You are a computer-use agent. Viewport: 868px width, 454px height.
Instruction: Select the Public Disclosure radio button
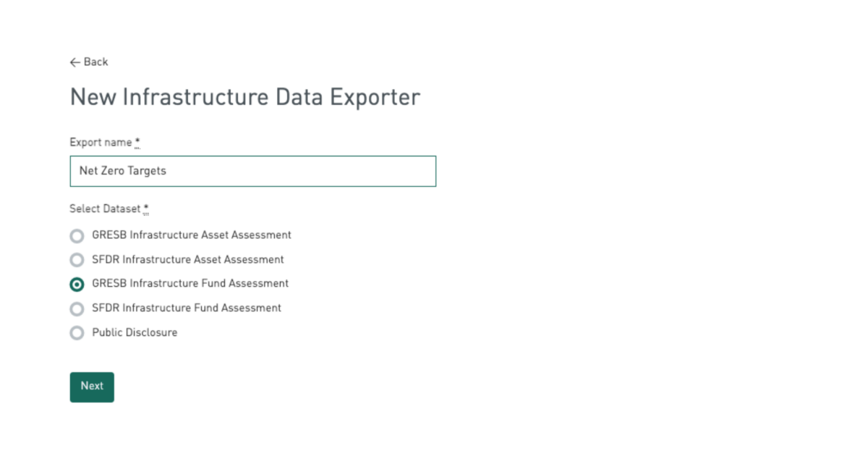click(77, 334)
